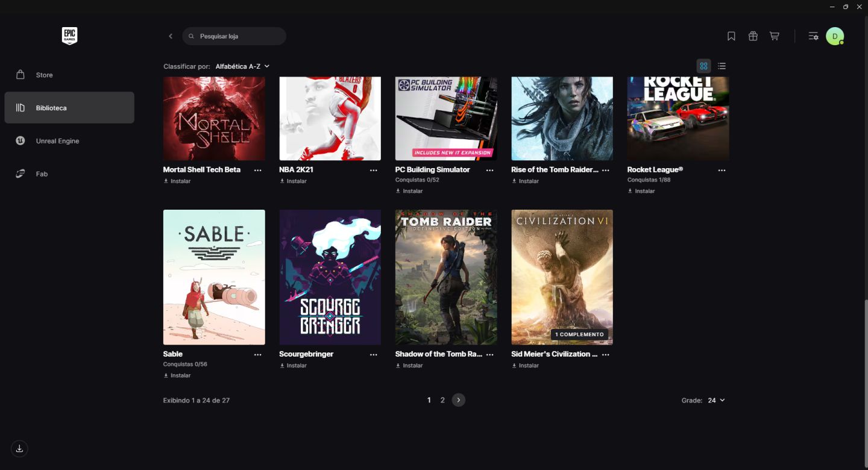The image size is (868, 470).
Task: Open the Grade 24 page size dropdown
Action: (716, 400)
